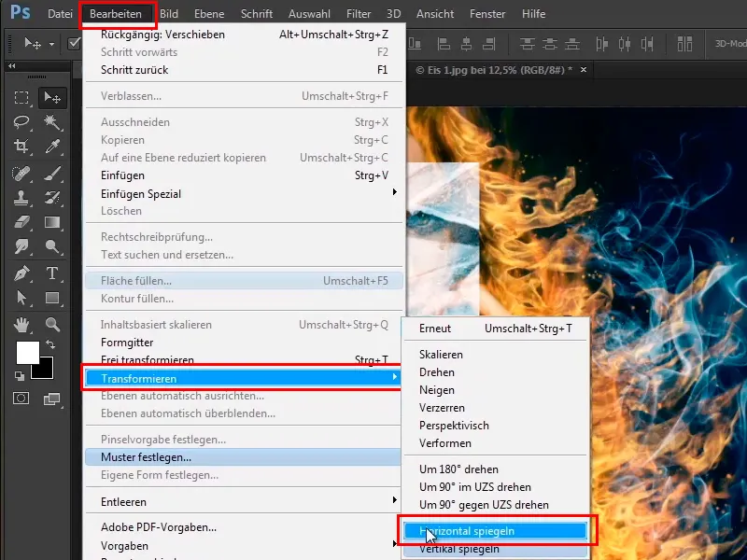
Task: Reset default foreground and background colors
Action: pos(20,376)
